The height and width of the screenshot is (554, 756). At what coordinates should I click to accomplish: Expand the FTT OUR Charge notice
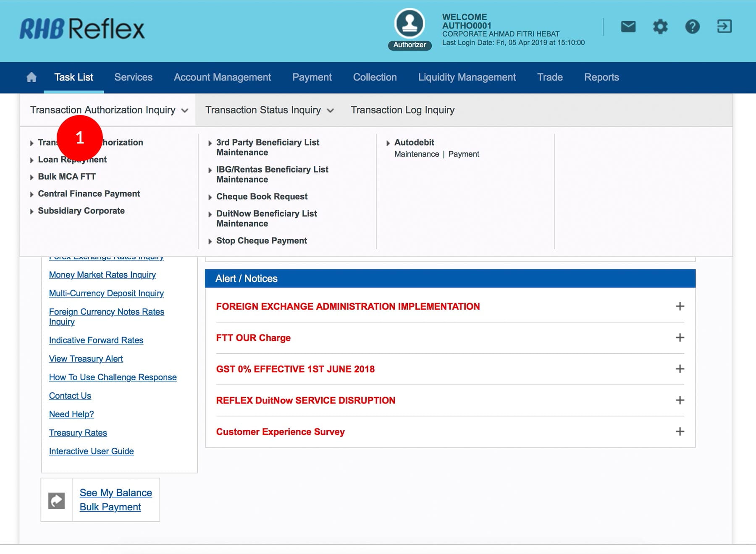[680, 338]
